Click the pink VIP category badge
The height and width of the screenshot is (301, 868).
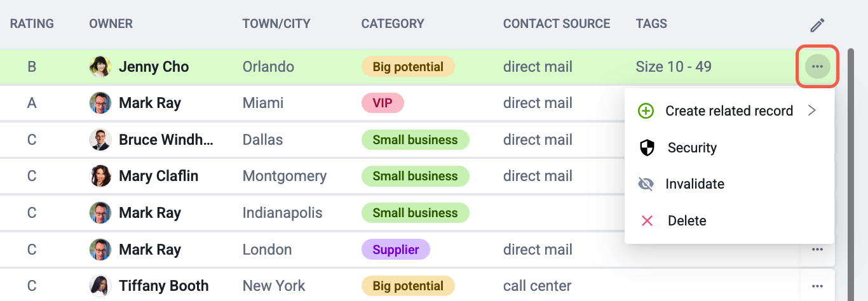click(383, 103)
